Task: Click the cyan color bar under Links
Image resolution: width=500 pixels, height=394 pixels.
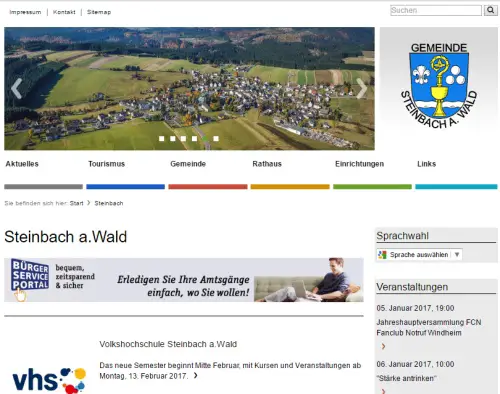Action: tap(456, 187)
